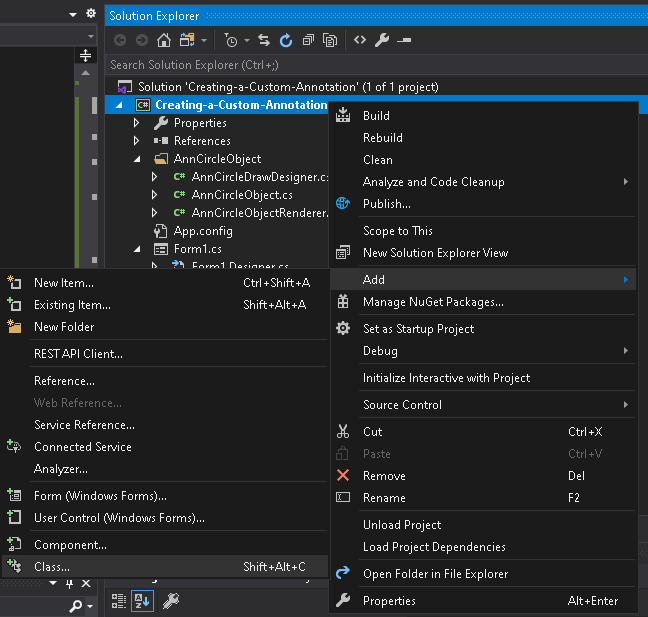The width and height of the screenshot is (648, 617).
Task: Refresh the Solution Explorer
Action: pyautogui.click(x=286, y=40)
